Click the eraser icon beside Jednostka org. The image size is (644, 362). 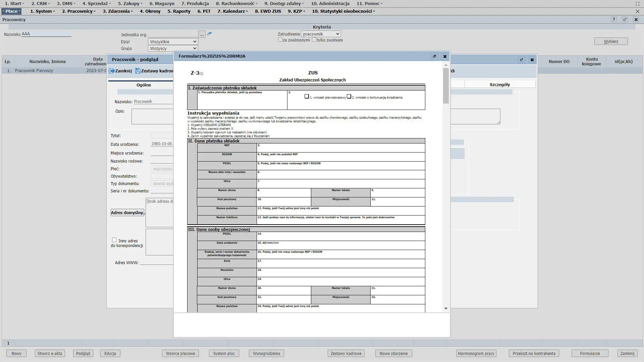[209, 34]
